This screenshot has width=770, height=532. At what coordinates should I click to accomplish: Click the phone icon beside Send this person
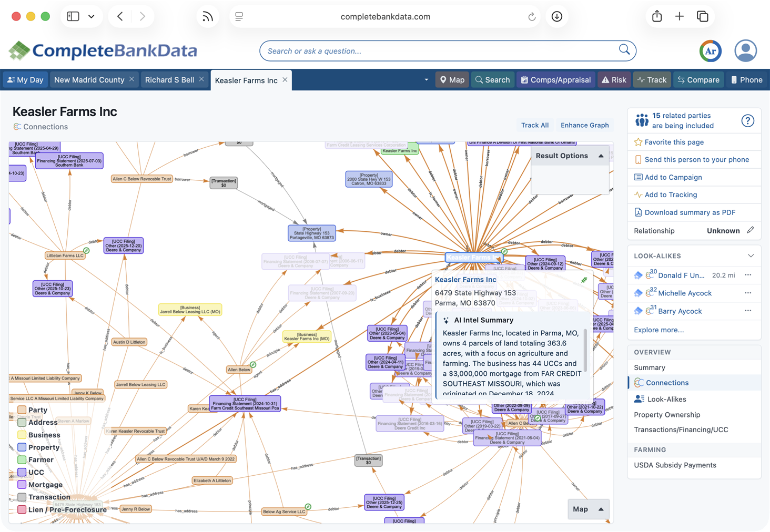(x=638, y=160)
